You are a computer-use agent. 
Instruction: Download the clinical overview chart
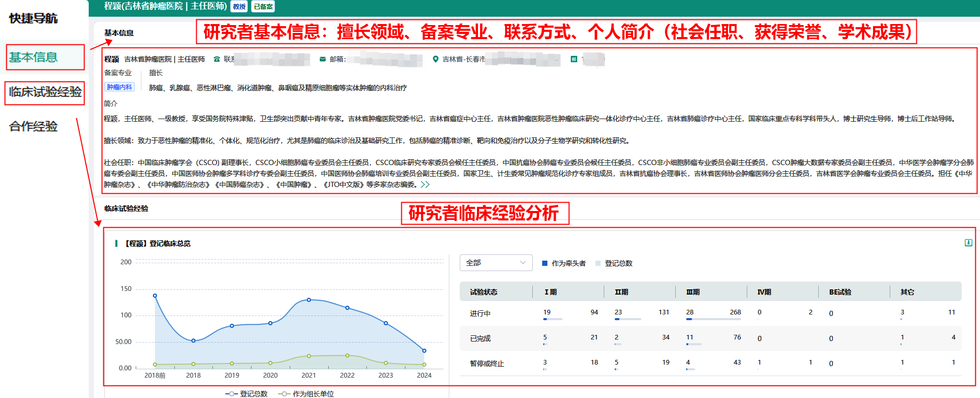(x=968, y=243)
